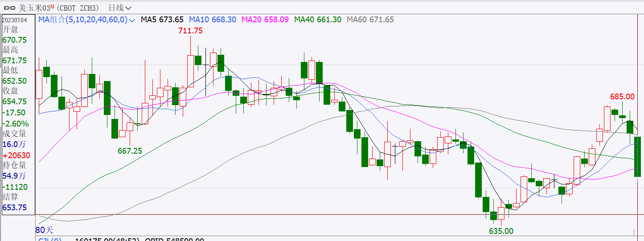Click the 711.75 peak price annotation
Viewport: 644px width, 241px height.
(190, 31)
